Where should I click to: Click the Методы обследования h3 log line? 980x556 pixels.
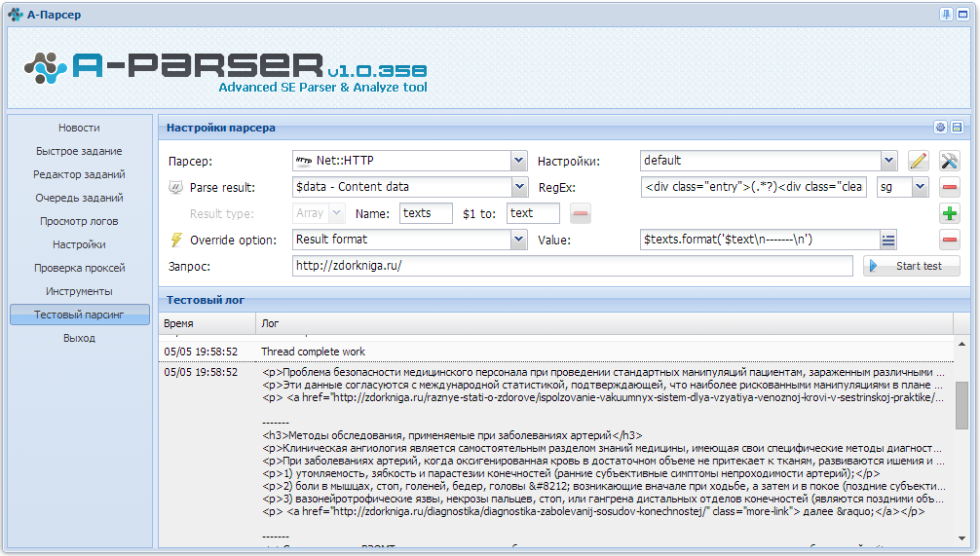(452, 435)
